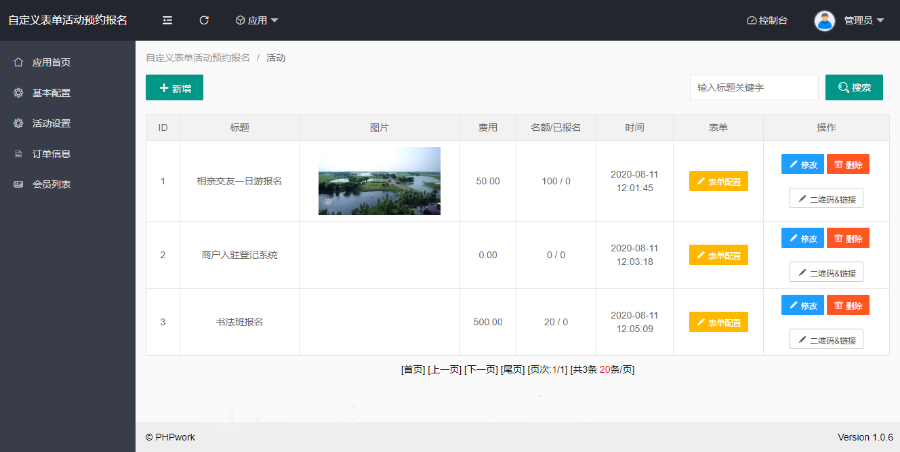Click the 订单信息 icon in sidebar
The height and width of the screenshot is (452, 900).
click(x=18, y=154)
